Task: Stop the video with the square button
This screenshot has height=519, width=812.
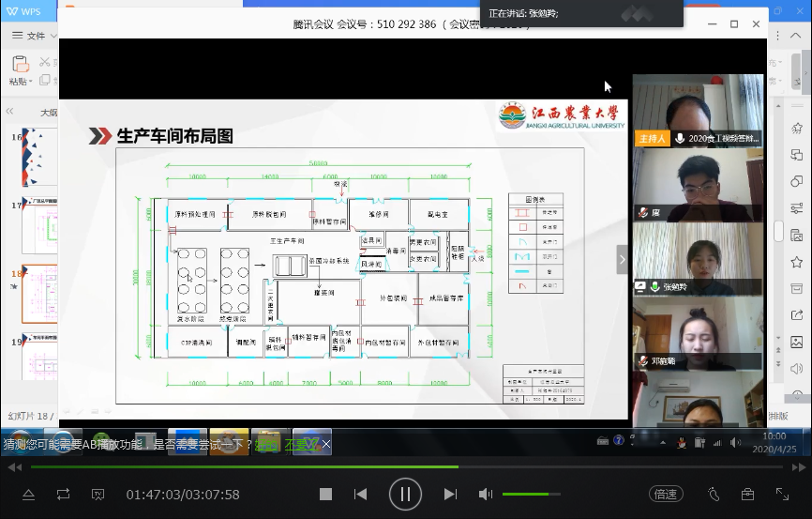Action: 325,494
